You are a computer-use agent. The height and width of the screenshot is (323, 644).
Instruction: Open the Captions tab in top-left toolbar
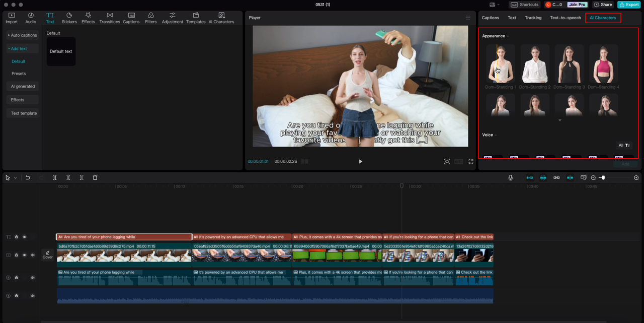131,18
